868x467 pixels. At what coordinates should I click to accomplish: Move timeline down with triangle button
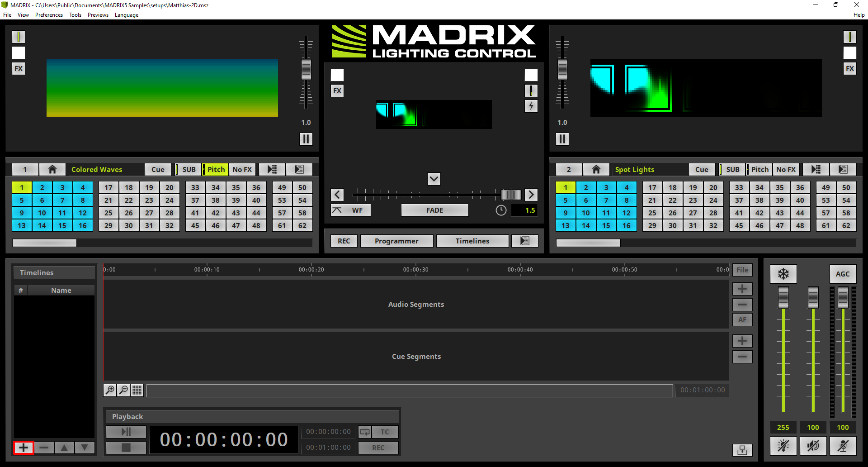(85, 448)
